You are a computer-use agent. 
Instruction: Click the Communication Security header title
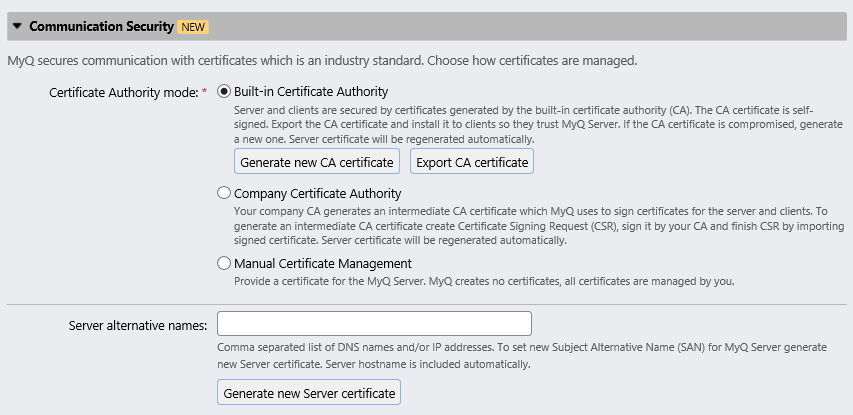coord(101,27)
